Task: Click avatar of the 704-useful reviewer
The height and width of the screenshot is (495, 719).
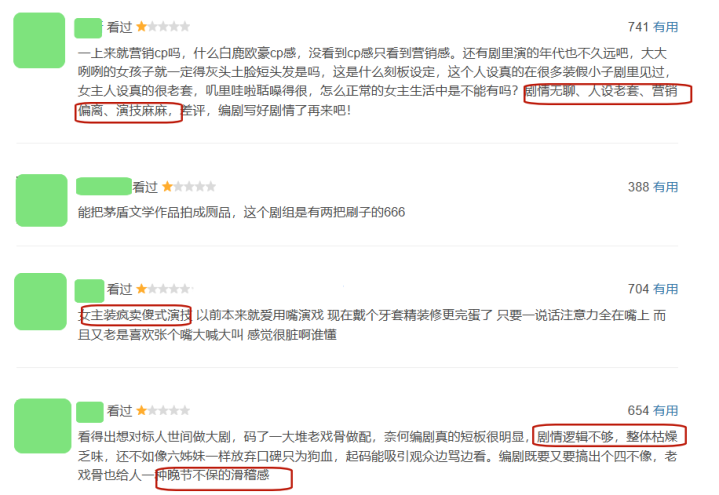Action: click(x=40, y=301)
